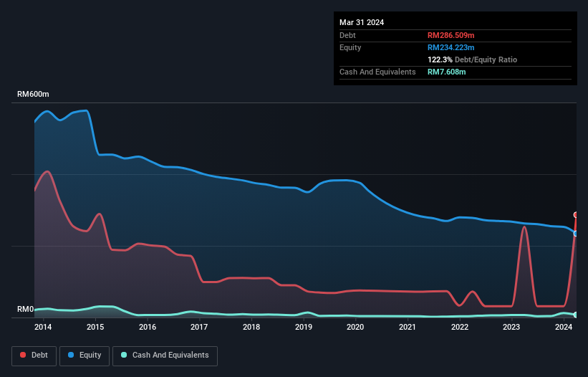
Task: Click the RM286.509m debt value
Action: point(450,35)
